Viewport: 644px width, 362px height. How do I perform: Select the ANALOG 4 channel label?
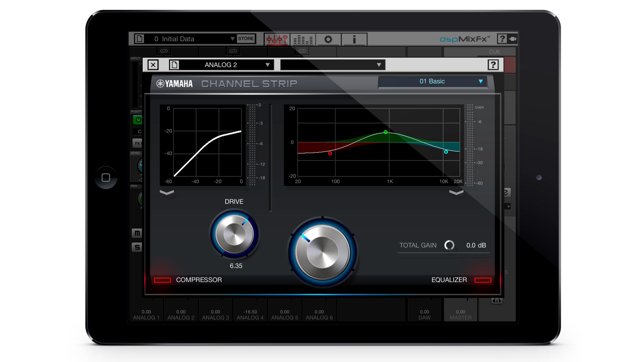pos(250,318)
